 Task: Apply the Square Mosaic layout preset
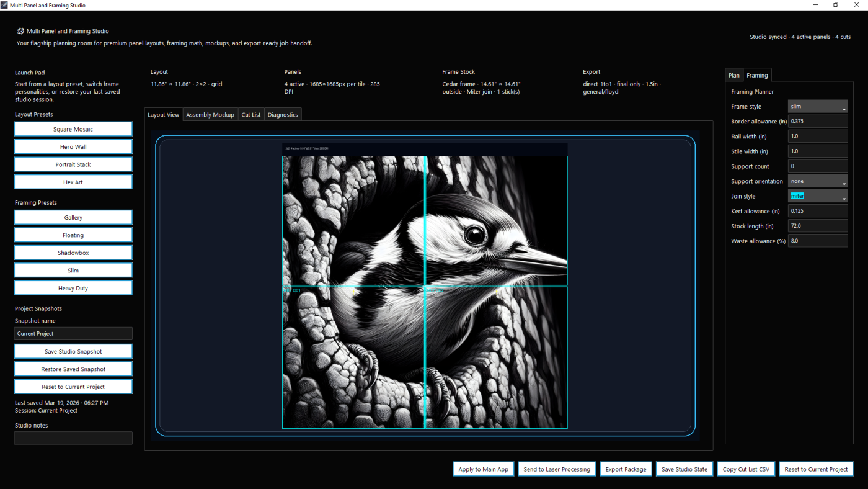pyautogui.click(x=73, y=129)
